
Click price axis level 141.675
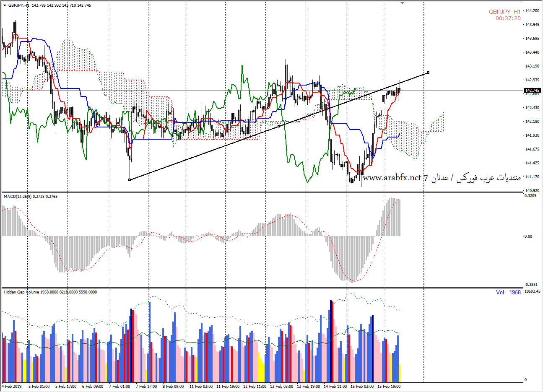coord(533,149)
